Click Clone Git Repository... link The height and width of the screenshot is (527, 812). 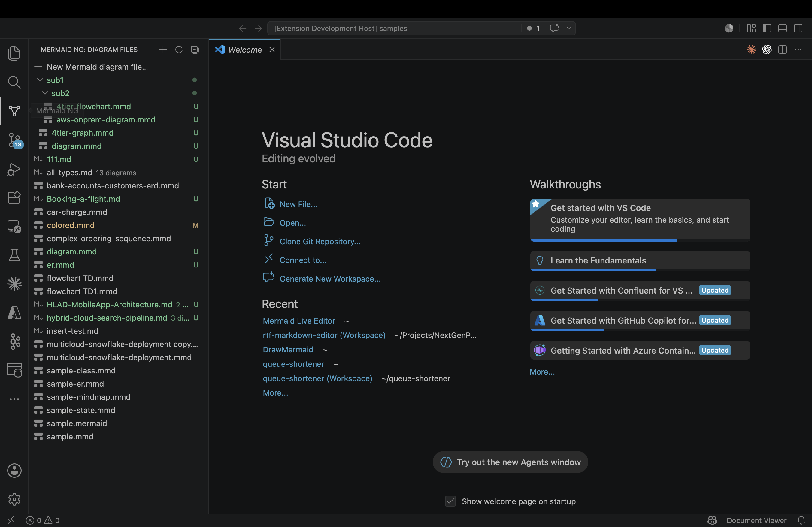320,241
